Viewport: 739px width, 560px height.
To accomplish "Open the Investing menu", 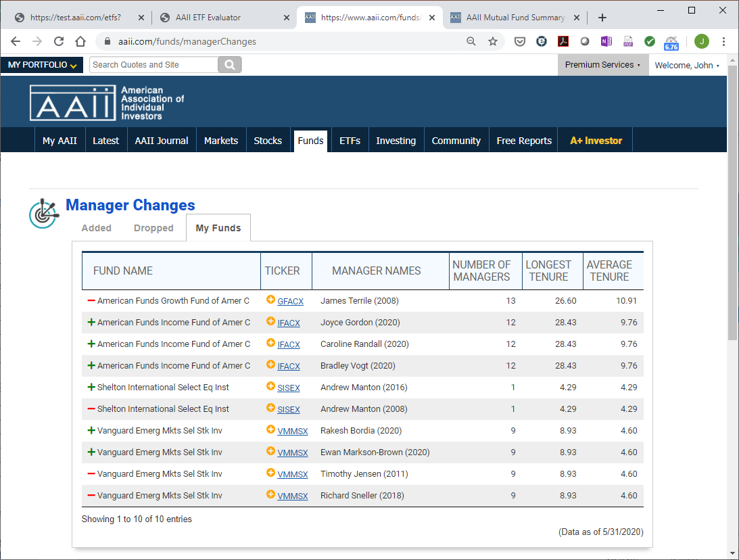I will (396, 141).
